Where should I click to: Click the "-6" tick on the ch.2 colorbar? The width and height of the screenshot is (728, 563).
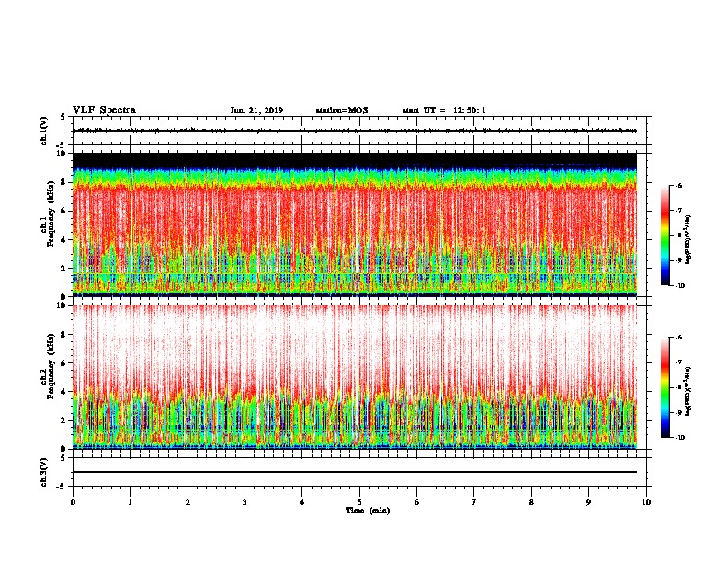[678, 338]
